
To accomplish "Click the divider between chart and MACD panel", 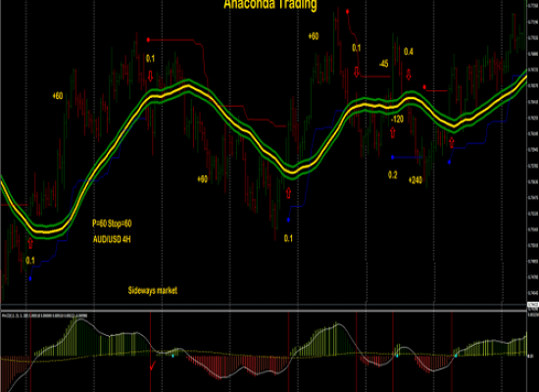I will 264,311.
